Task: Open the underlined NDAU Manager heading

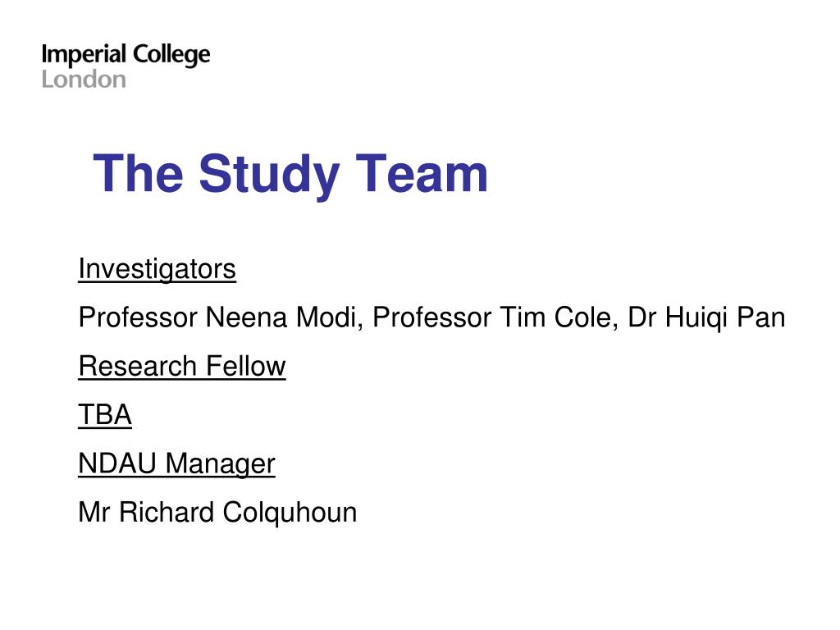Action: [x=177, y=464]
